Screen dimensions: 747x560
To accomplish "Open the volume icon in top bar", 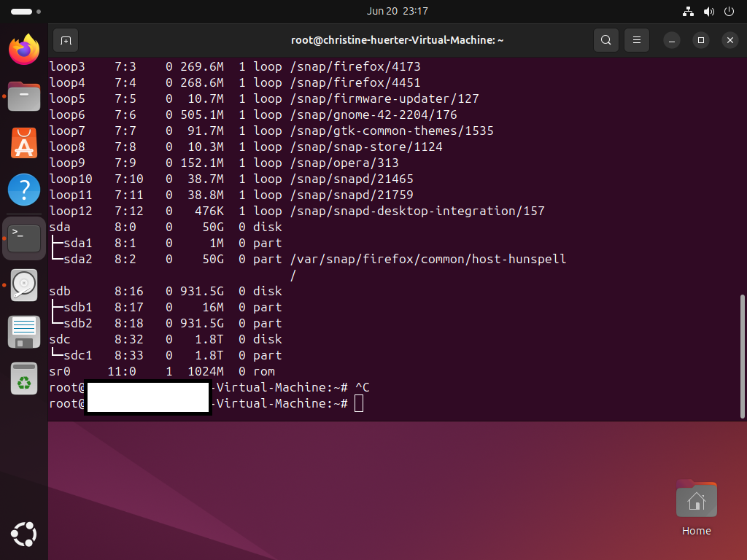I will [x=709, y=12].
